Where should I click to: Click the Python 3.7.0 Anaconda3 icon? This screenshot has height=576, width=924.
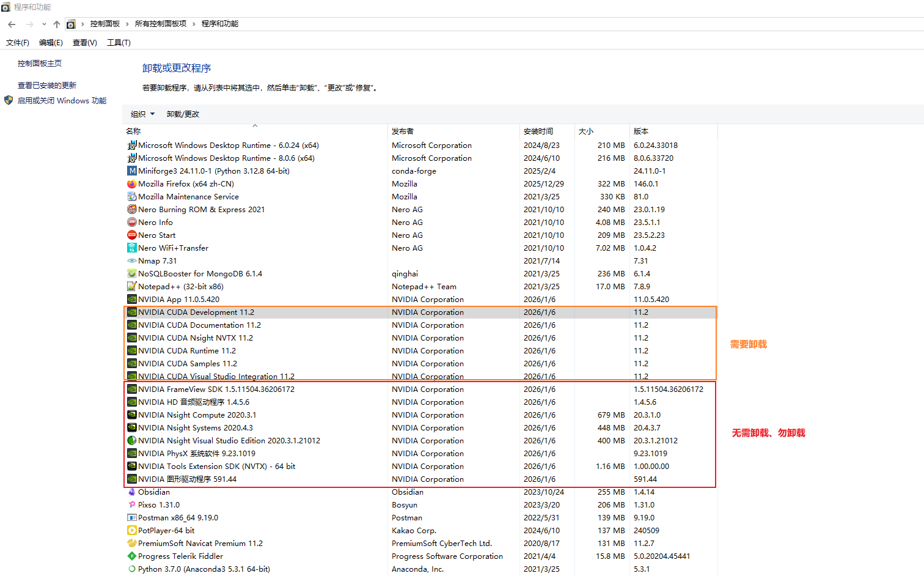pos(131,569)
